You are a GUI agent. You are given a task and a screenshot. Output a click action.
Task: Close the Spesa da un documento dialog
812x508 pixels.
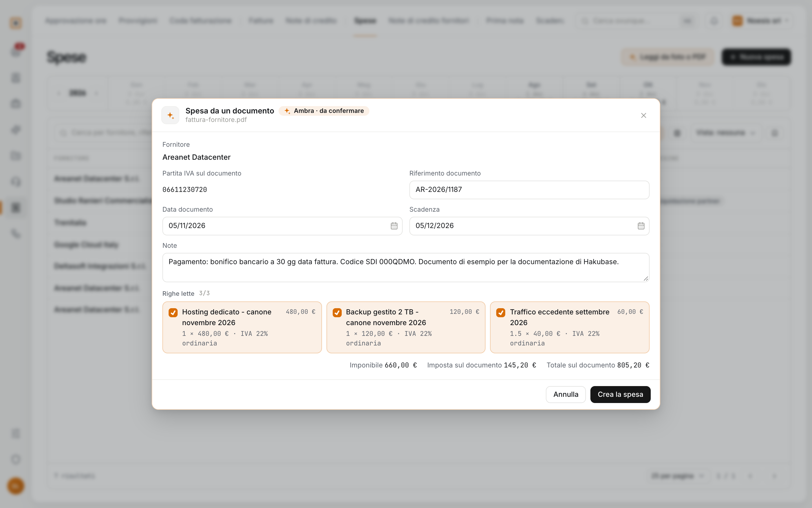pyautogui.click(x=643, y=116)
